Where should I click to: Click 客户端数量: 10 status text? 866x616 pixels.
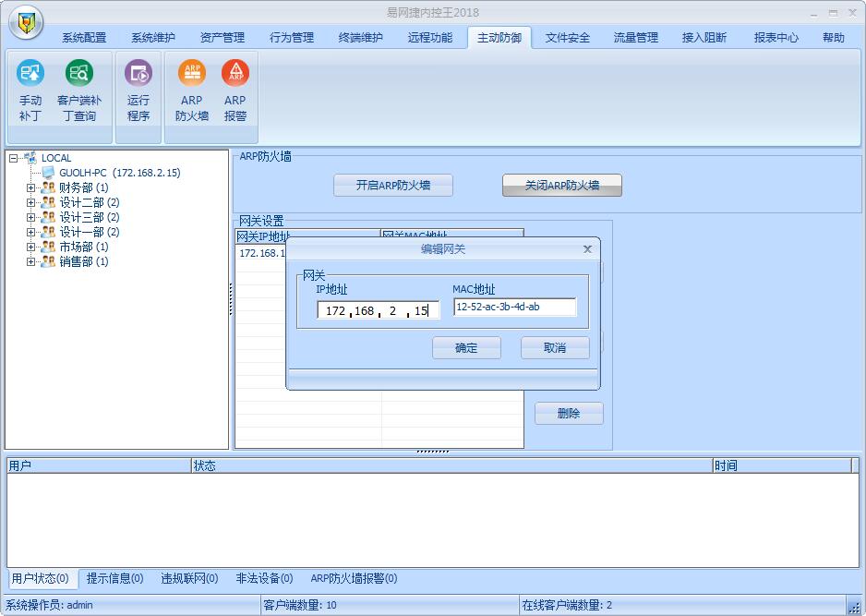[x=300, y=605]
